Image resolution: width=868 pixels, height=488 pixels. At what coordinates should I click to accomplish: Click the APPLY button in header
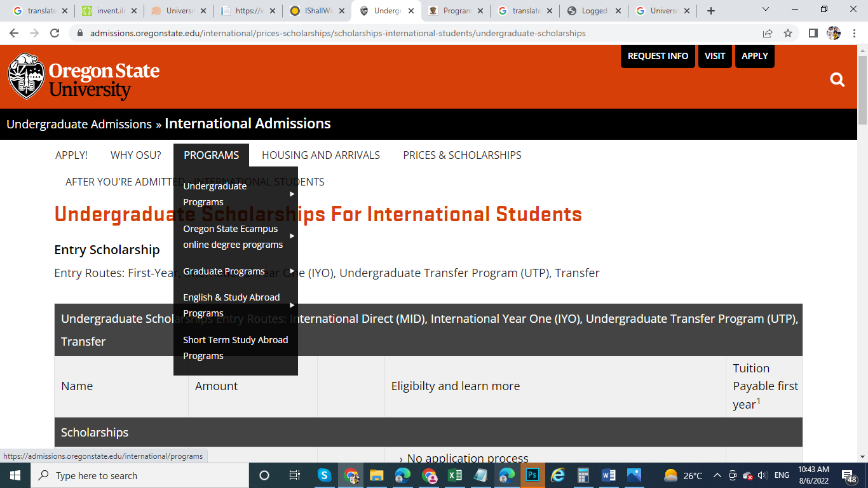755,56
